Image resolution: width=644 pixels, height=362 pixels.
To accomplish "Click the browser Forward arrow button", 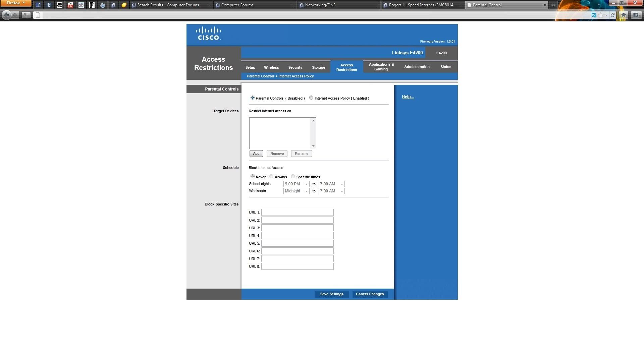I will click(x=15, y=15).
